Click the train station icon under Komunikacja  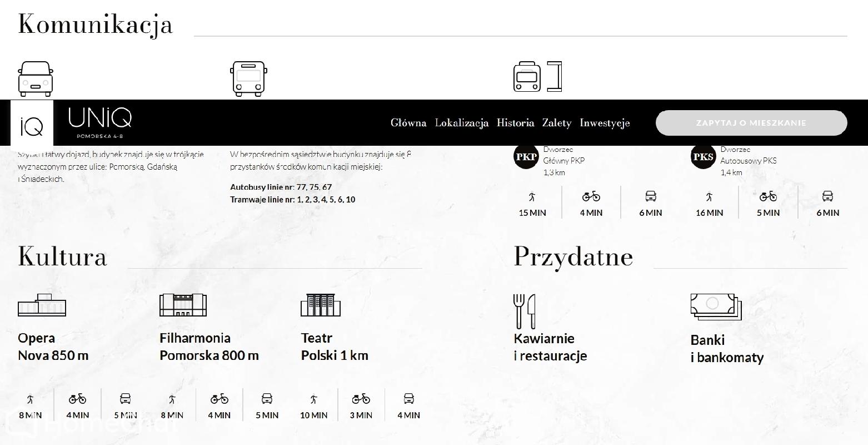coord(537,77)
